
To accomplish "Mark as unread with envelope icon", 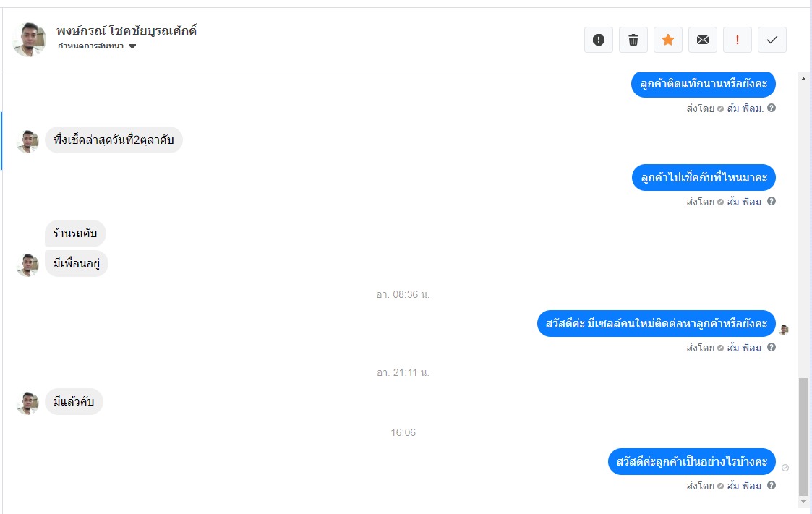I will click(x=703, y=40).
